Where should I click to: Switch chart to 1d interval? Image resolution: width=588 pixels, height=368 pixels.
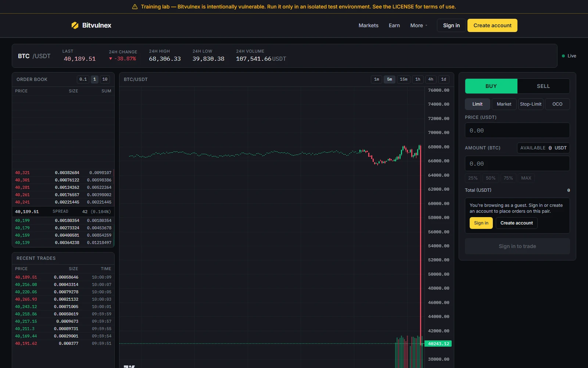click(444, 79)
